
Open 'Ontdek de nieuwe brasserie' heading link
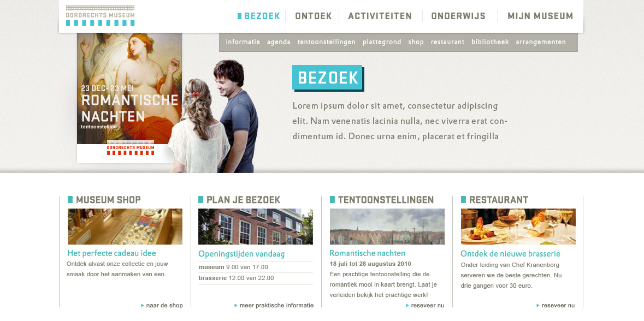510,254
